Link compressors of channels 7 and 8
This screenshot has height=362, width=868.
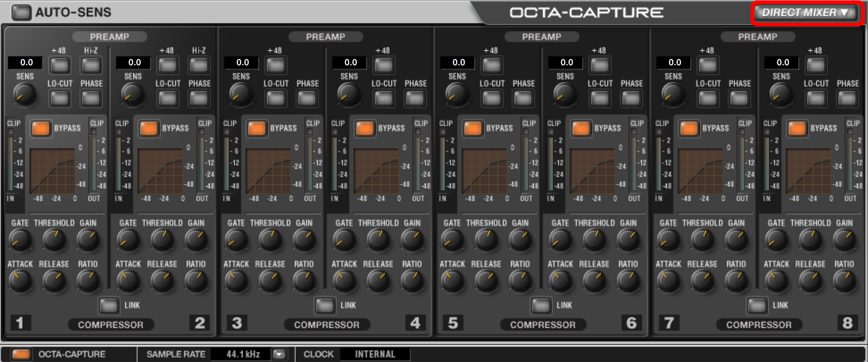[757, 306]
